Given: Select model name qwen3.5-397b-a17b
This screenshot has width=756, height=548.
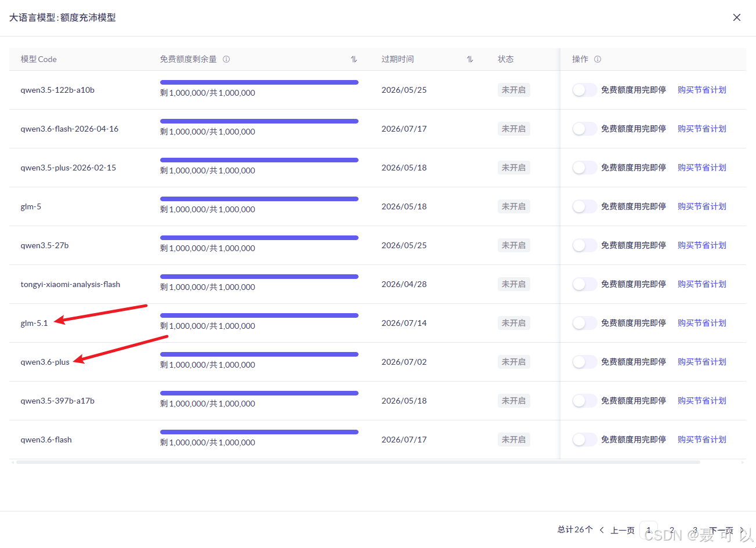Looking at the screenshot, I should click(57, 401).
